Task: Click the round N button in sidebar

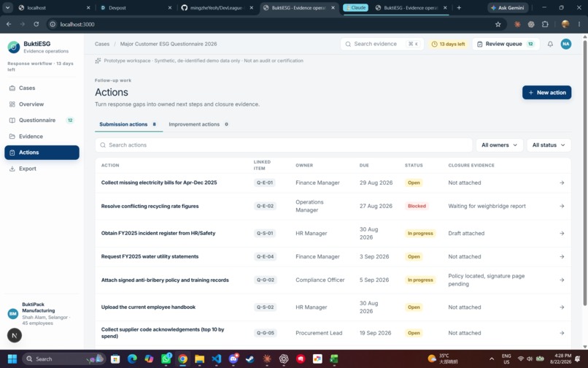Action: pyautogui.click(x=15, y=335)
